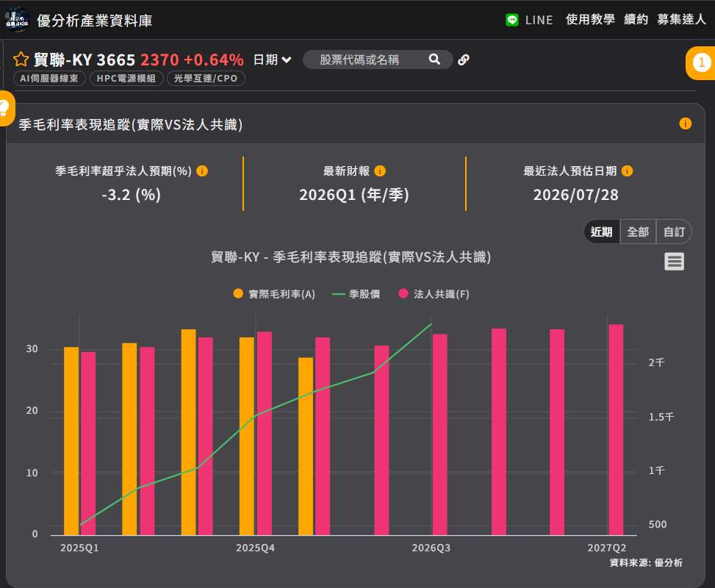The height and width of the screenshot is (588, 715).
Task: Click the search magnifier icon
Action: 434,60
